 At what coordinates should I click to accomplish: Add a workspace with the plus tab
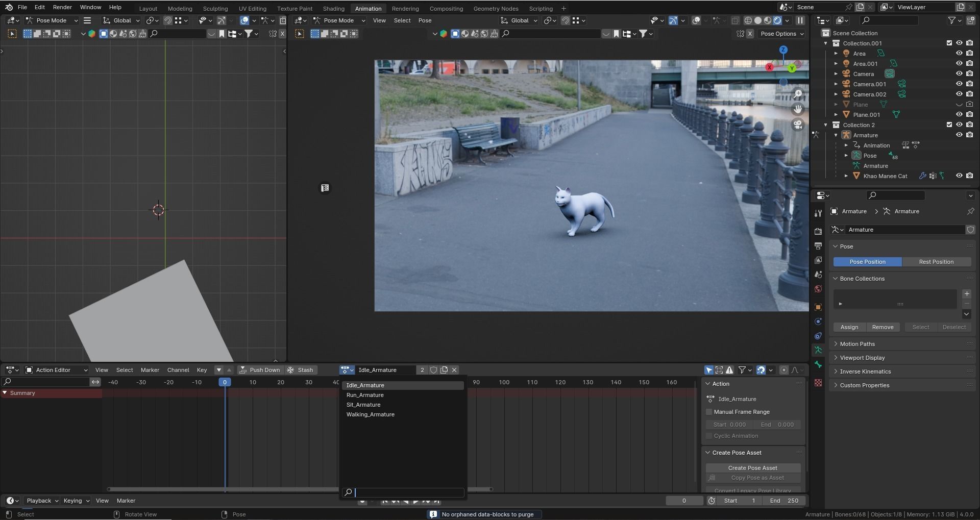point(563,8)
